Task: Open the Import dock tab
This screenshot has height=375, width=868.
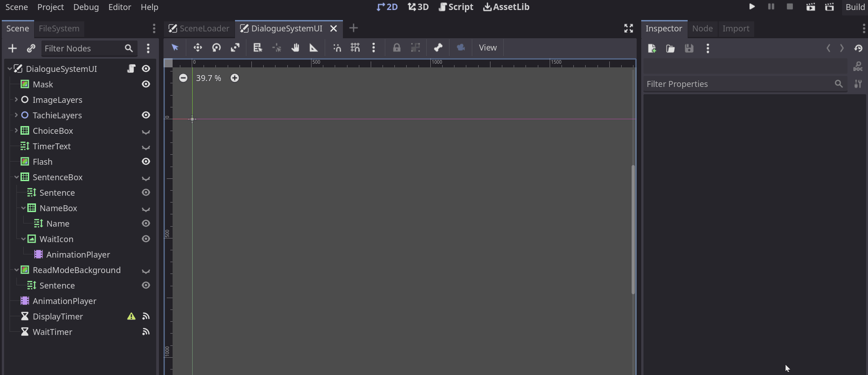Action: pyautogui.click(x=735, y=29)
